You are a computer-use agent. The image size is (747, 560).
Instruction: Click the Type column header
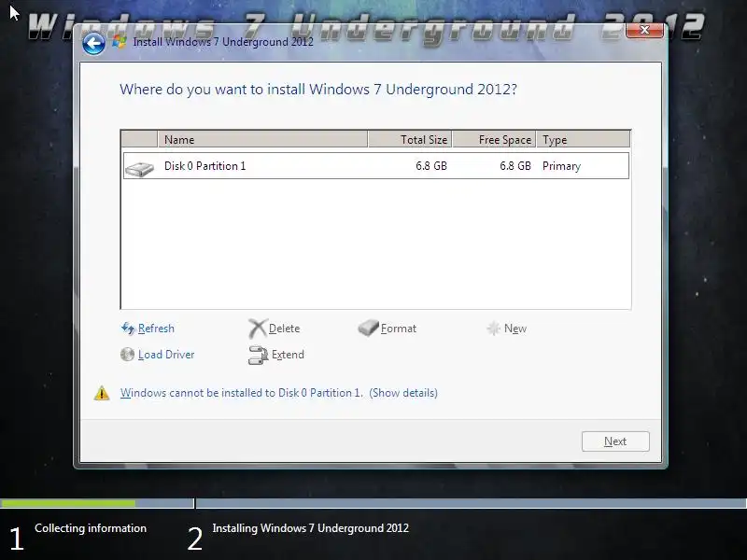click(583, 139)
